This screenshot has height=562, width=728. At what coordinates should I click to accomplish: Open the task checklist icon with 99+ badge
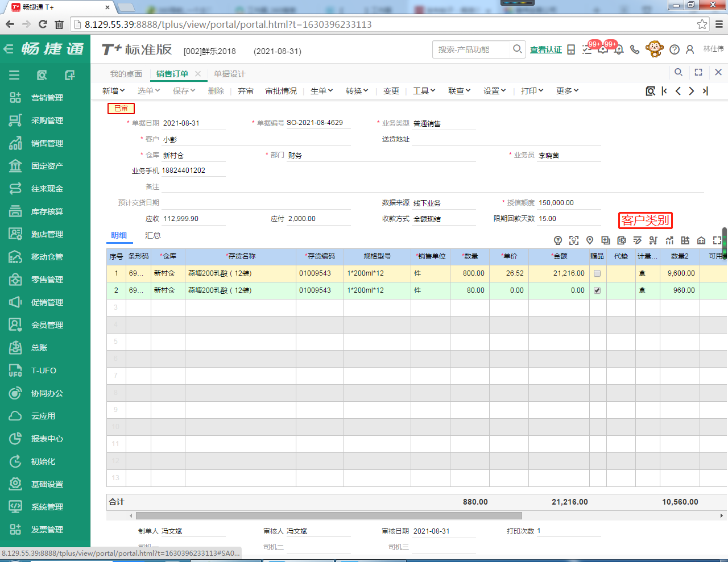tap(587, 49)
